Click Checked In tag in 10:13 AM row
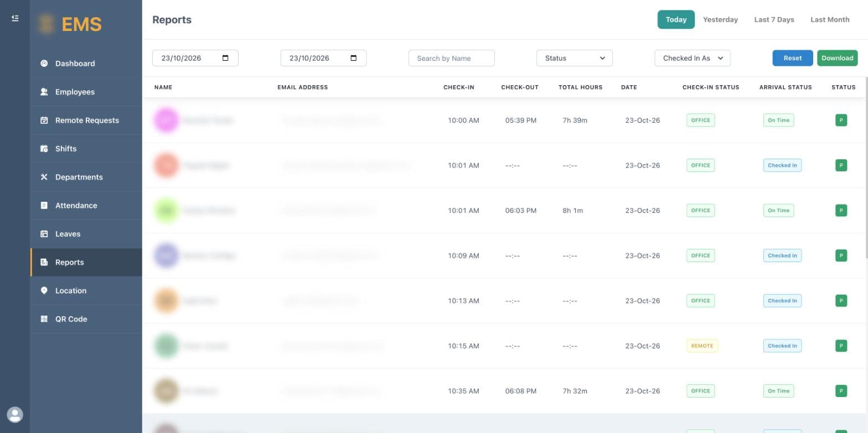This screenshot has width=868, height=433. point(782,301)
